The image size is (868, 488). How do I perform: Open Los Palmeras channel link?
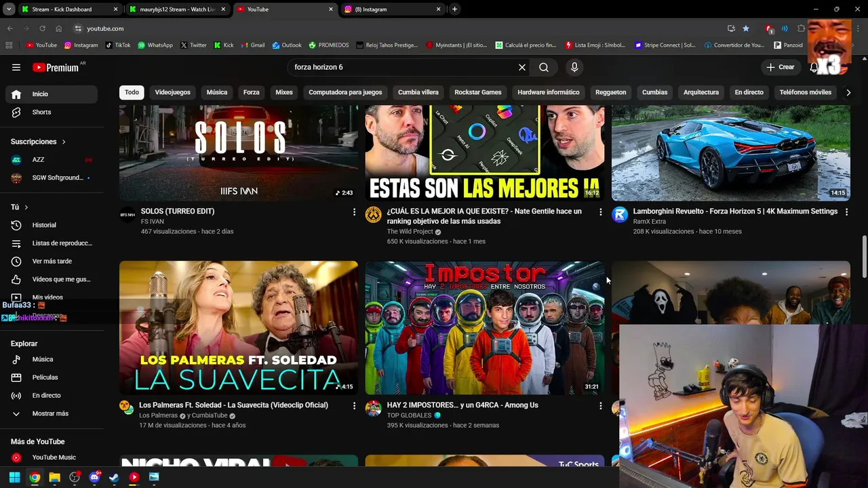pos(158,415)
